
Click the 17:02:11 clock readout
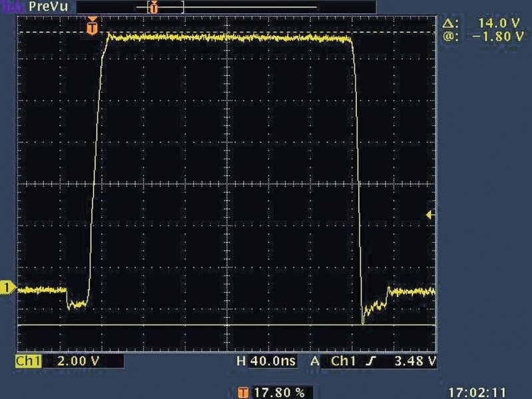pos(477,392)
